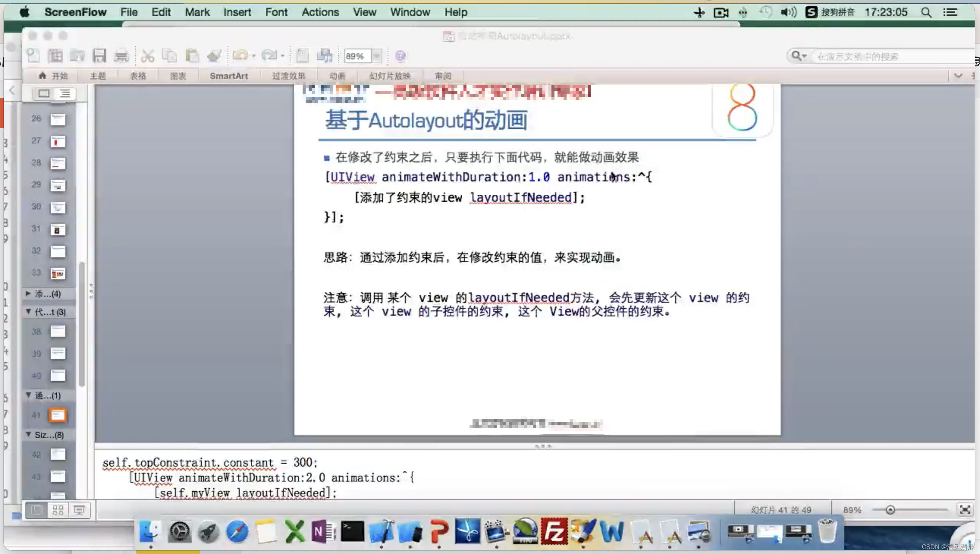980x554 pixels.
Task: Select slide 33 thumbnail
Action: click(x=58, y=273)
